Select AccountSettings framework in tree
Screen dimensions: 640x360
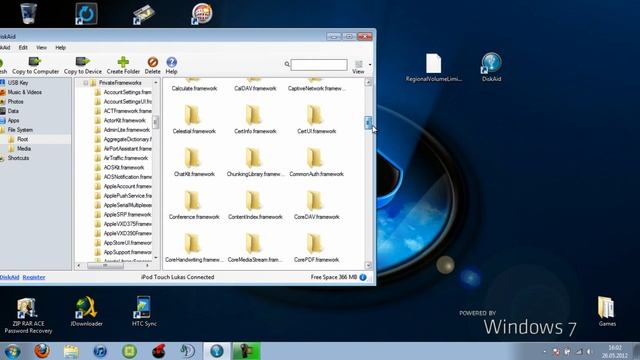tap(127, 92)
